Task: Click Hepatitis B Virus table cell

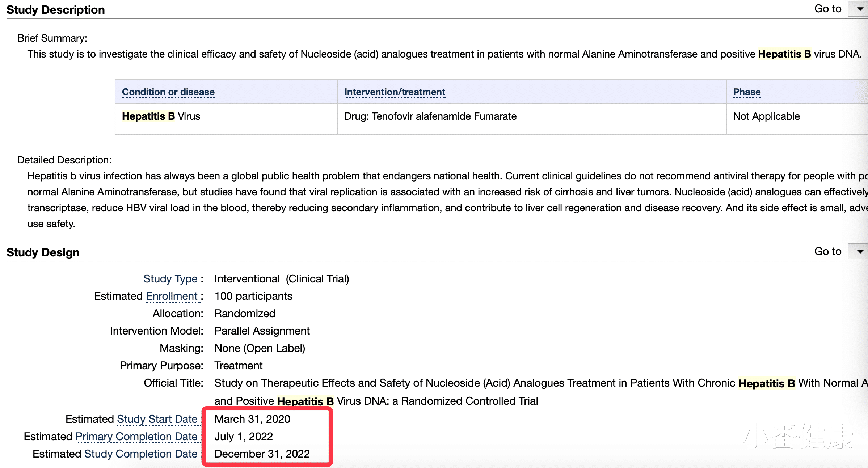Action: [x=161, y=116]
